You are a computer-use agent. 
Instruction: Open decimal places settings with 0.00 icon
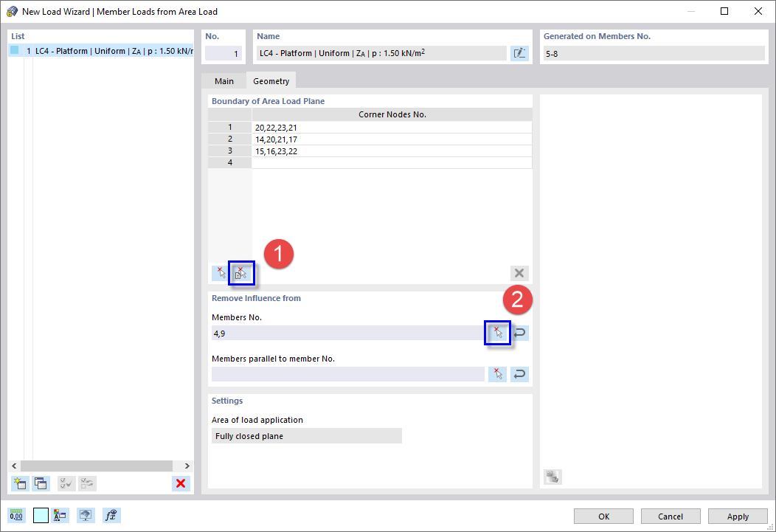tap(15, 515)
